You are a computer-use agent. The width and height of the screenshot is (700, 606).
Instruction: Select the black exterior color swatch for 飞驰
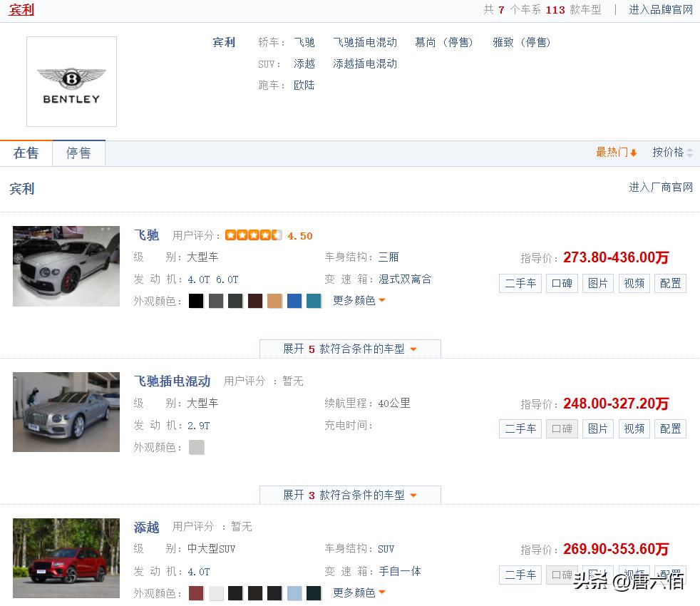click(195, 300)
